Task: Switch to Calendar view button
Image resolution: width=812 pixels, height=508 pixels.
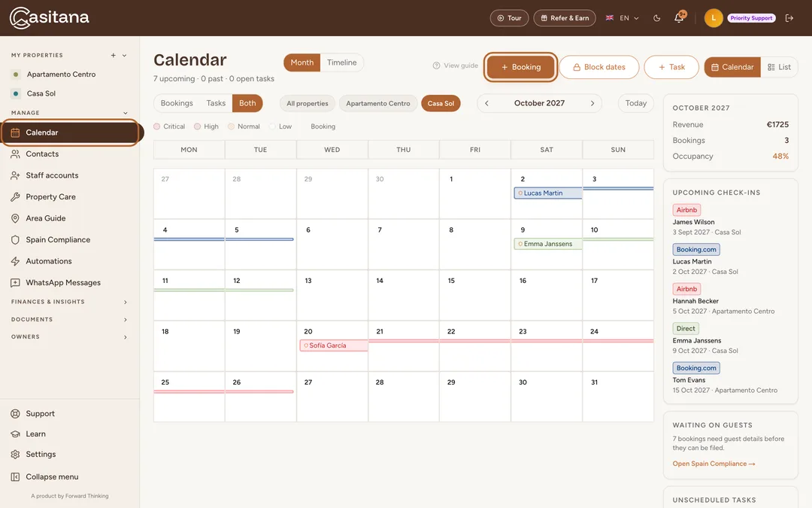Action: pyautogui.click(x=732, y=68)
